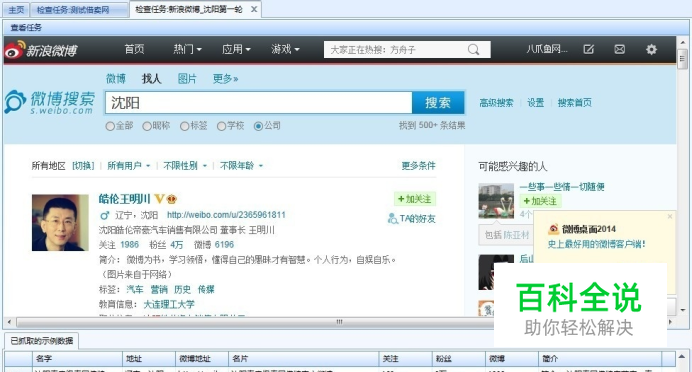The height and width of the screenshot is (372, 692).
Task: Switch to the 主页 tab
Action: point(16,10)
